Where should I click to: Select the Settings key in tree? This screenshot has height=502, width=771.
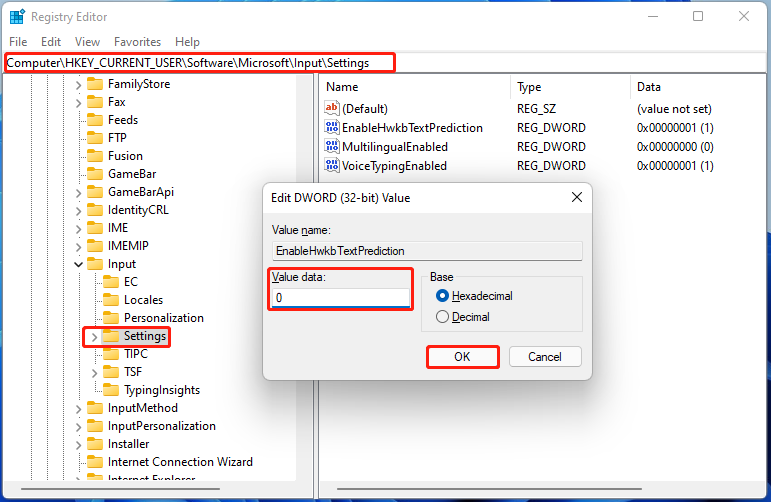(145, 336)
